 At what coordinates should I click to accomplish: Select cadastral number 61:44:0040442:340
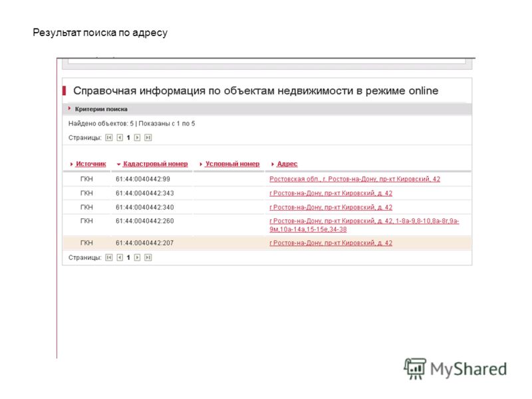[145, 207]
